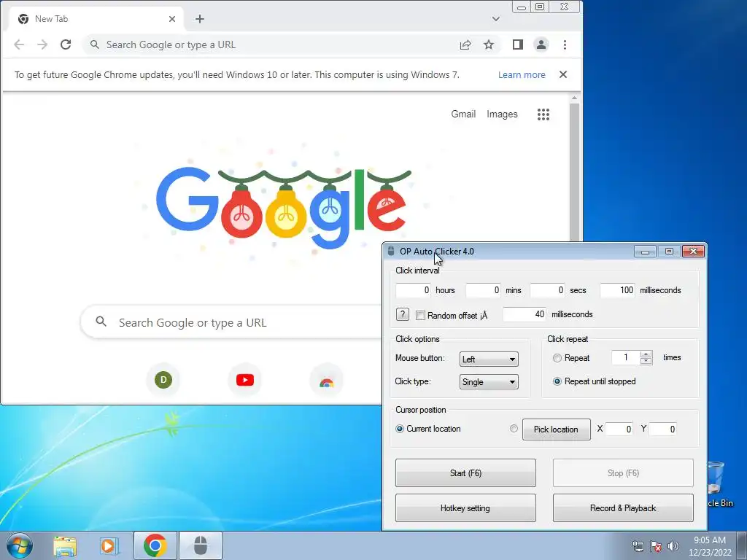Switch to Chrome via taskbar
This screenshot has height=560, width=747.
(x=155, y=545)
